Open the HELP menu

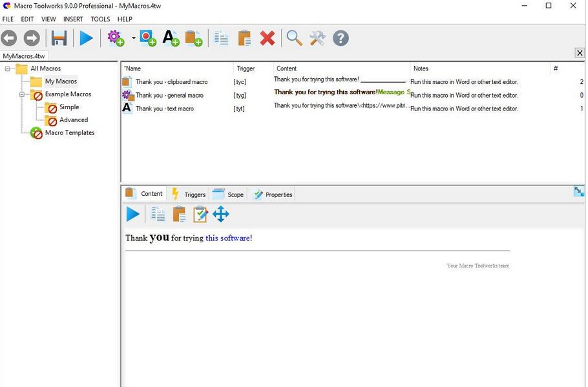[x=125, y=19]
